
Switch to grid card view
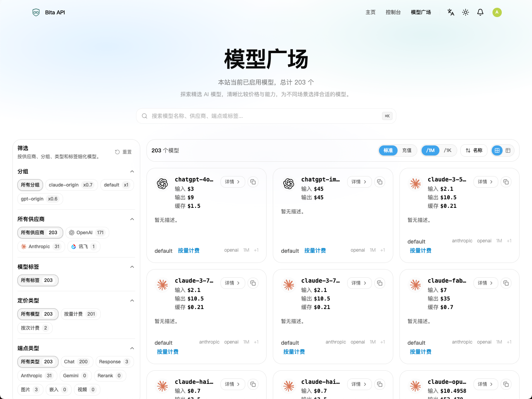click(x=497, y=150)
